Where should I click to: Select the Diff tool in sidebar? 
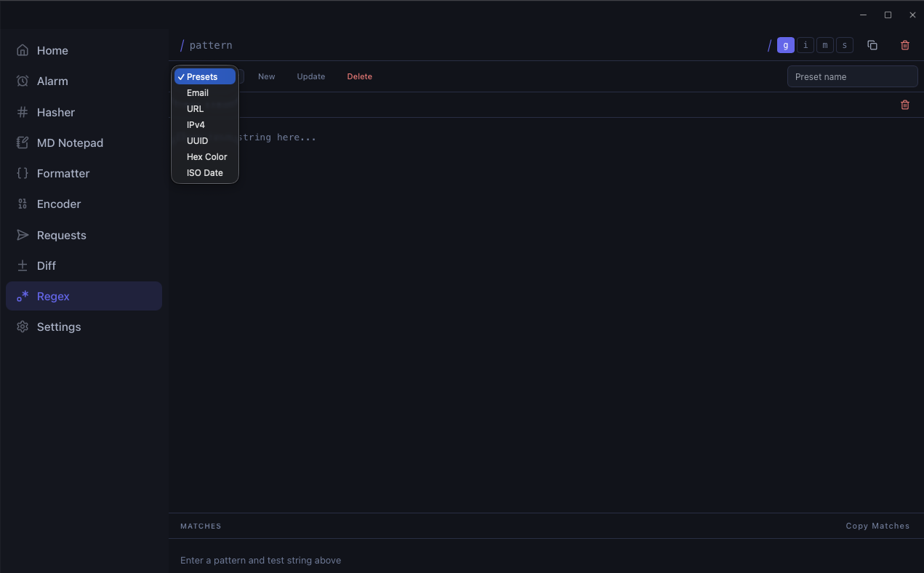pyautogui.click(x=46, y=265)
